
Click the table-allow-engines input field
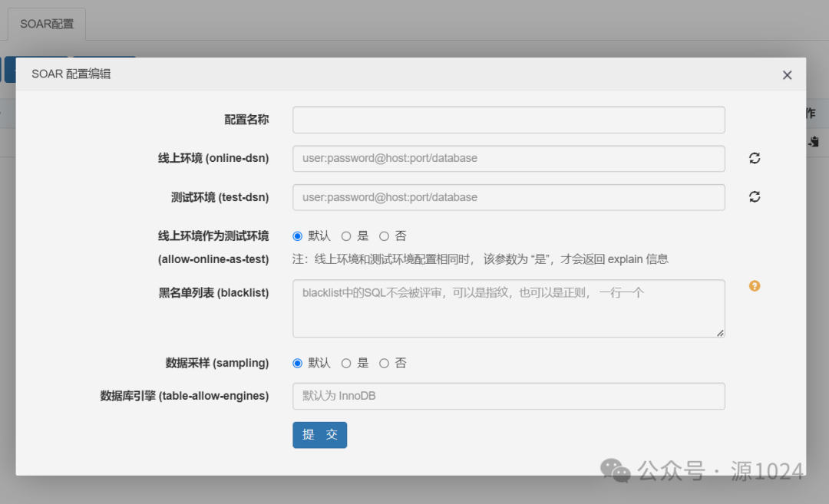pyautogui.click(x=509, y=396)
